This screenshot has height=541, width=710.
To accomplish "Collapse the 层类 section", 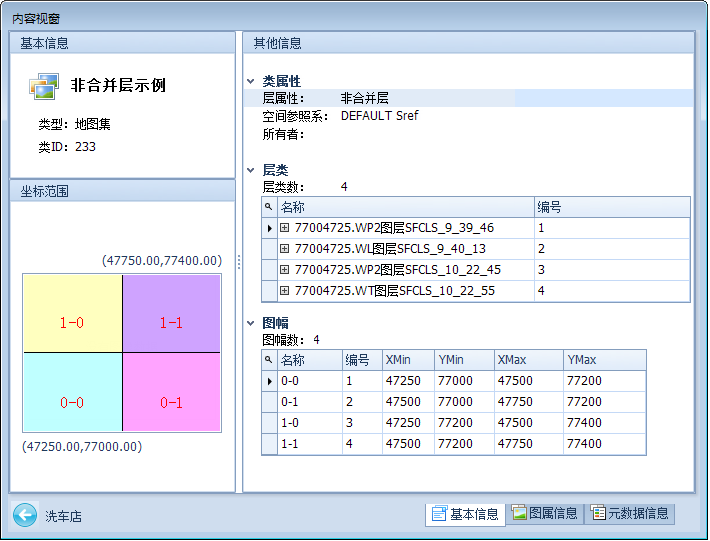I will [x=251, y=171].
